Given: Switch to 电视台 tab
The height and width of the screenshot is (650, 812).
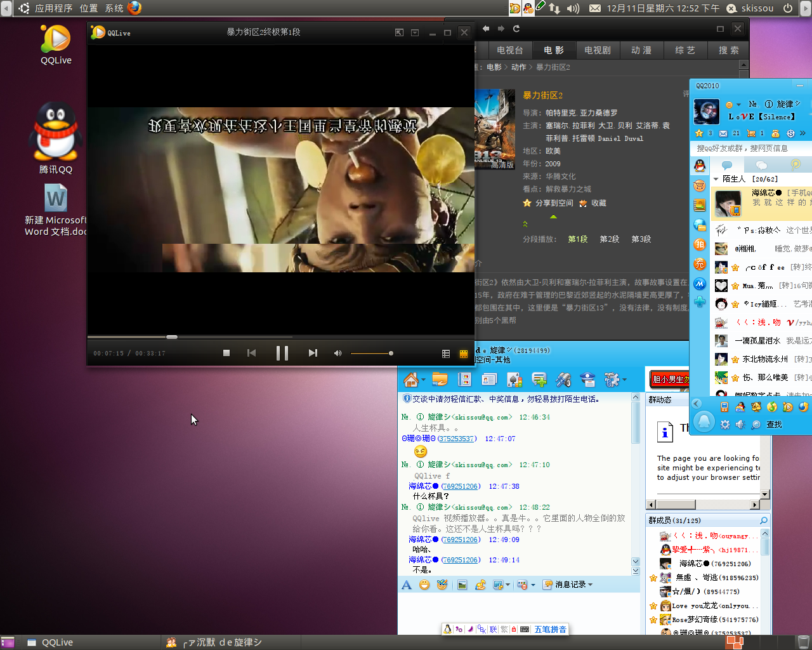Looking at the screenshot, I should pyautogui.click(x=510, y=50).
